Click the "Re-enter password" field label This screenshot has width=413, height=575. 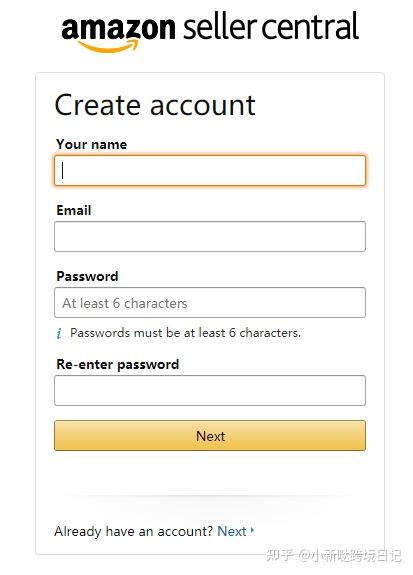pyautogui.click(x=118, y=364)
